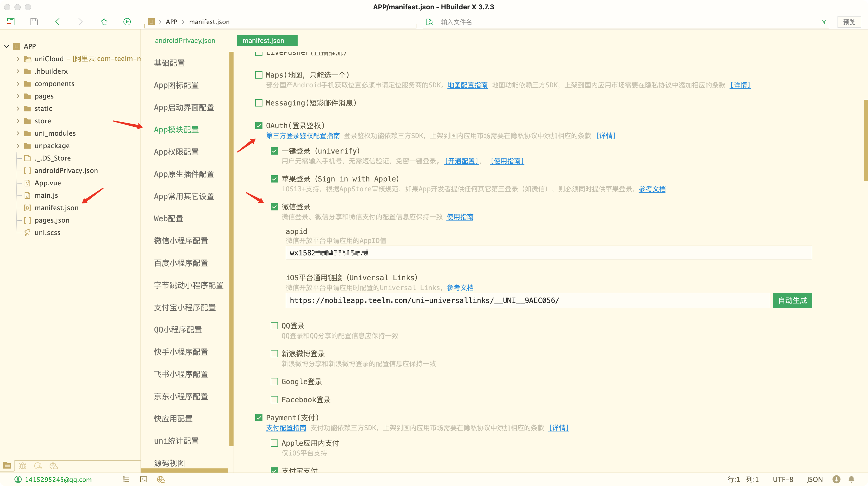This screenshot has height=486, width=868.
Task: Click the Universal Links URL field
Action: click(528, 300)
